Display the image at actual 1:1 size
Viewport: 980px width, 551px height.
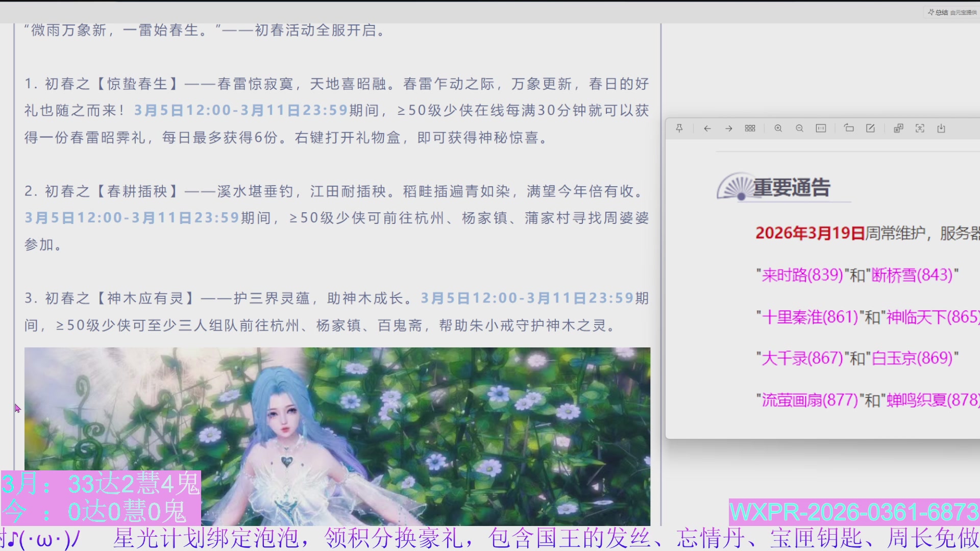coord(821,128)
